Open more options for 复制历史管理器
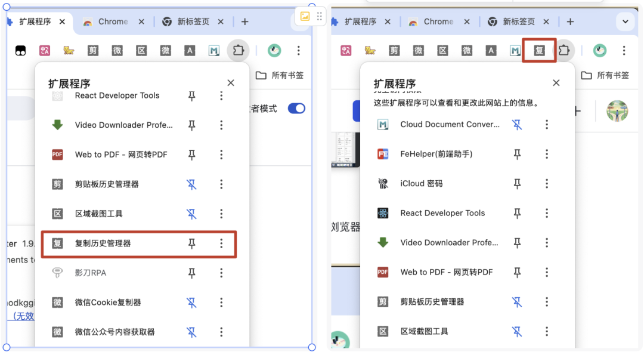 point(221,243)
